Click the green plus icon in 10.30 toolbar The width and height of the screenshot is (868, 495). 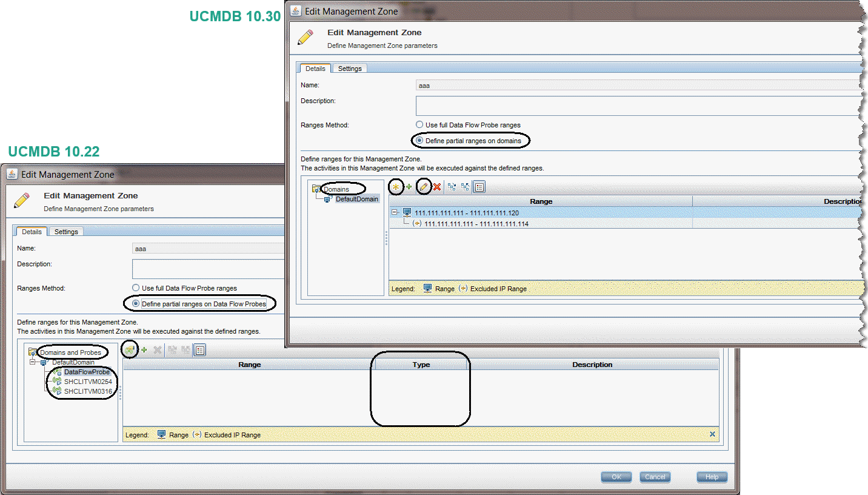tap(409, 187)
